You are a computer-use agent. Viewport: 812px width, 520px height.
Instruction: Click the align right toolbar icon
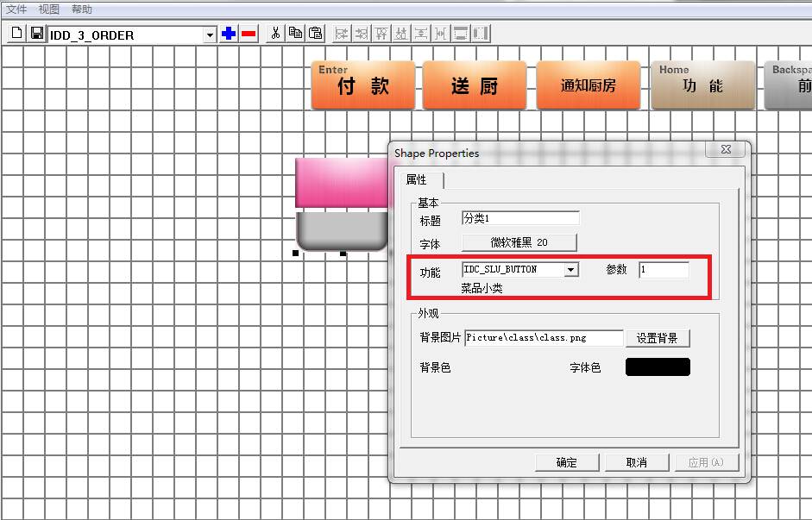coord(362,34)
